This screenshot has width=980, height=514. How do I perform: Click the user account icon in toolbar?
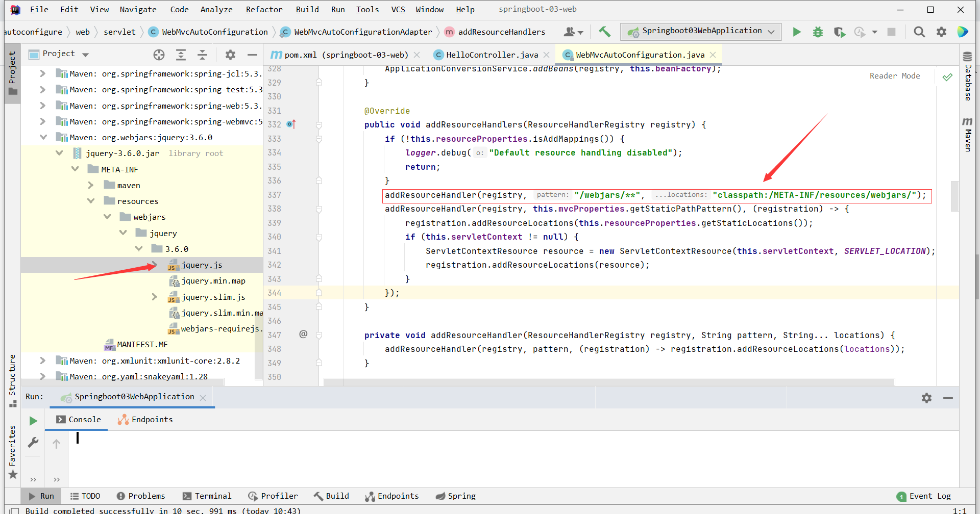(x=573, y=32)
